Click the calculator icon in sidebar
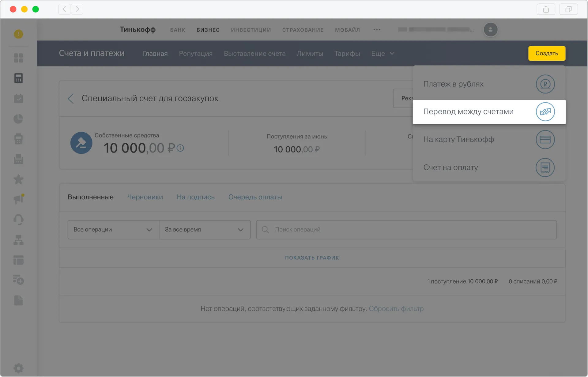The image size is (588, 377). 18,78
